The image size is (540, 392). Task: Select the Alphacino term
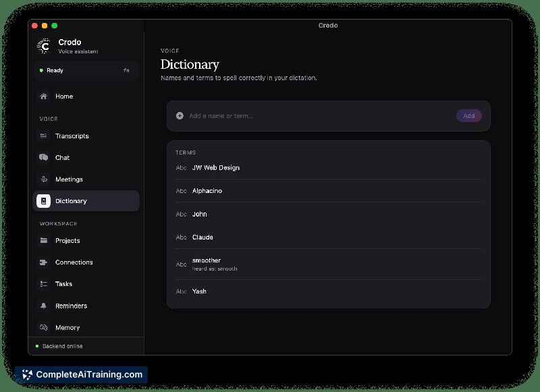[207, 191]
